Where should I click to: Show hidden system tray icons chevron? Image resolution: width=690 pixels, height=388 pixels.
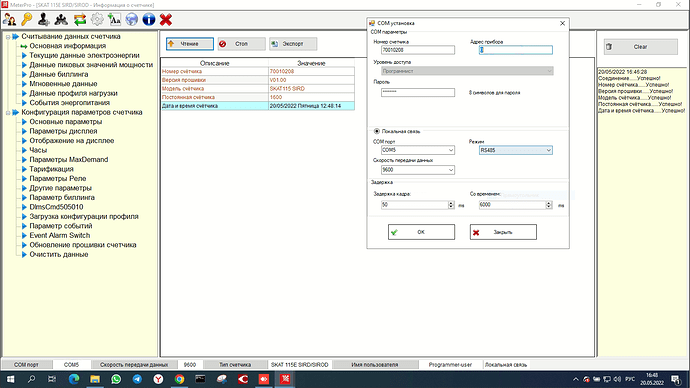click(x=576, y=379)
